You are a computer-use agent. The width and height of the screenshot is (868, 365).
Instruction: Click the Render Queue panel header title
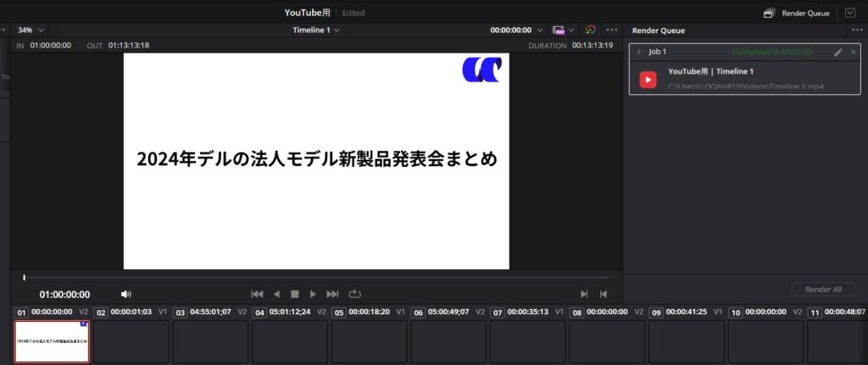click(658, 30)
